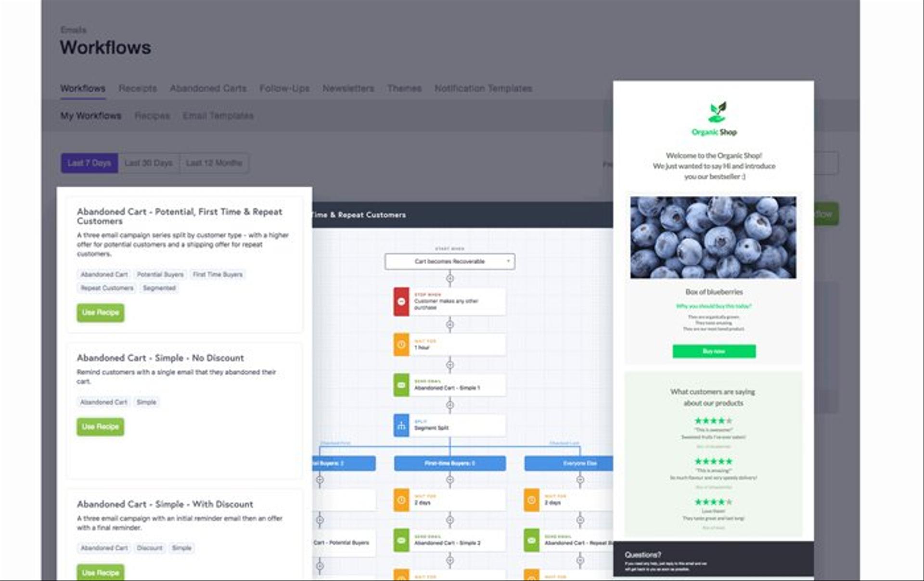Expand the Last 30 Days filter toggle
Viewport: 924px width, 581px height.
[148, 163]
